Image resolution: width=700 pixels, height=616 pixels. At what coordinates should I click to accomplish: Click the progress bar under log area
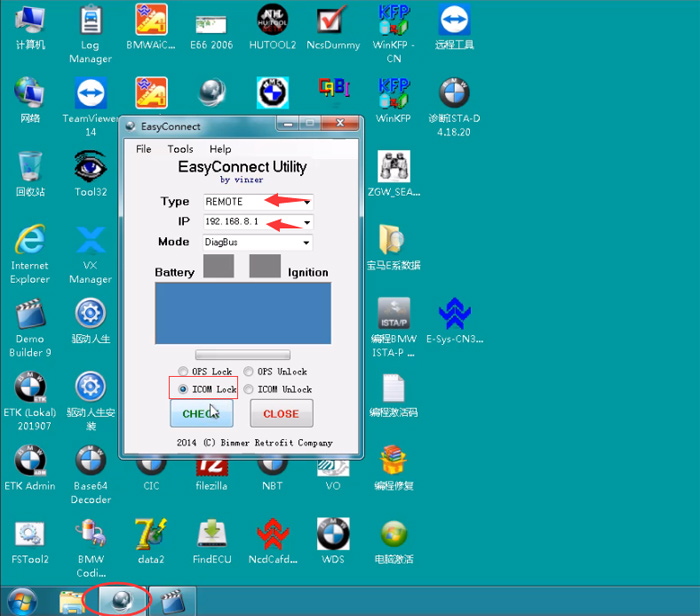click(x=243, y=354)
